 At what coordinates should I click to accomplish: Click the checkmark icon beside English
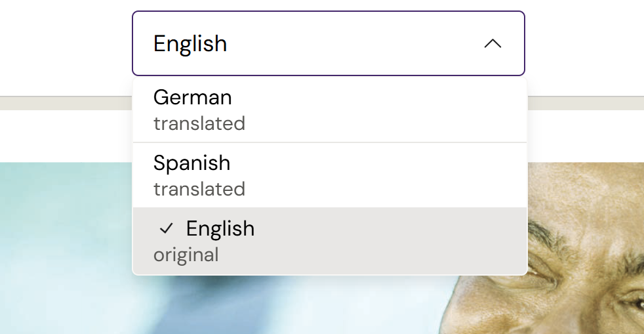pyautogui.click(x=167, y=228)
